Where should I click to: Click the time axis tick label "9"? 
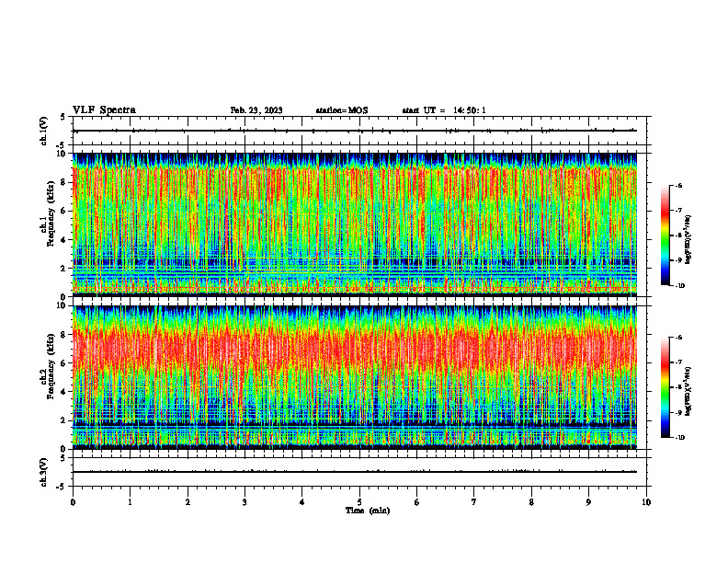[588, 502]
